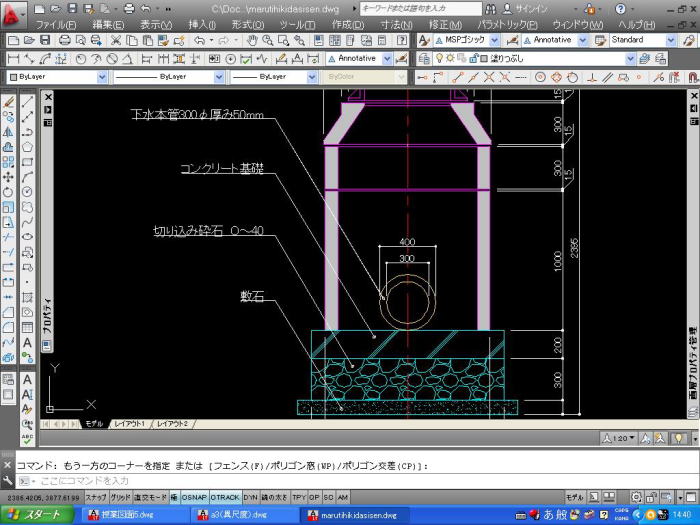The width and height of the screenshot is (700, 525).
Task: Expand the undo history dropdown arrow
Action: [211, 40]
